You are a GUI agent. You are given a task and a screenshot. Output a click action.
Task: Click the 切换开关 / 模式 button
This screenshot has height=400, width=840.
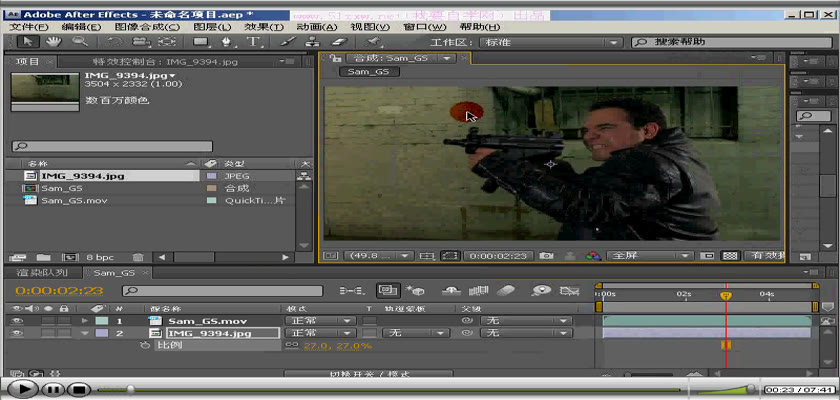click(x=369, y=374)
